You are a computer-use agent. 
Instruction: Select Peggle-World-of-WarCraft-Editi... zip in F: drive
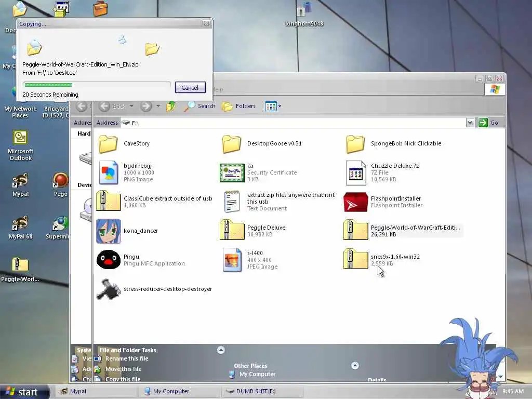tap(402, 231)
